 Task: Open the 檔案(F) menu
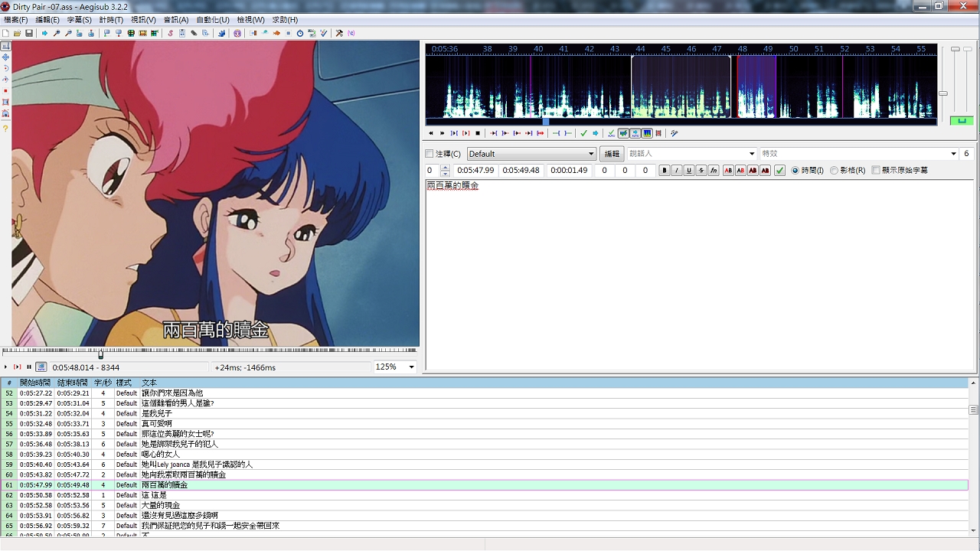click(16, 20)
